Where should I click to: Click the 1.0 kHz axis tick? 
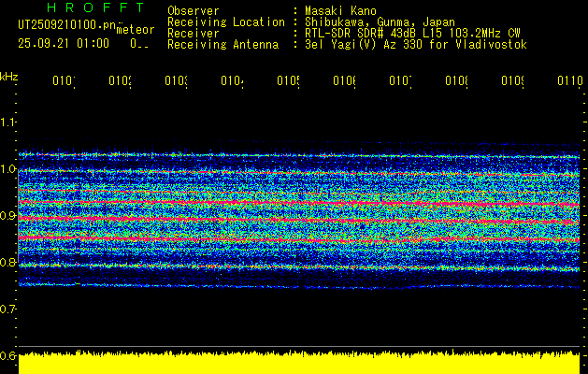(x=8, y=169)
